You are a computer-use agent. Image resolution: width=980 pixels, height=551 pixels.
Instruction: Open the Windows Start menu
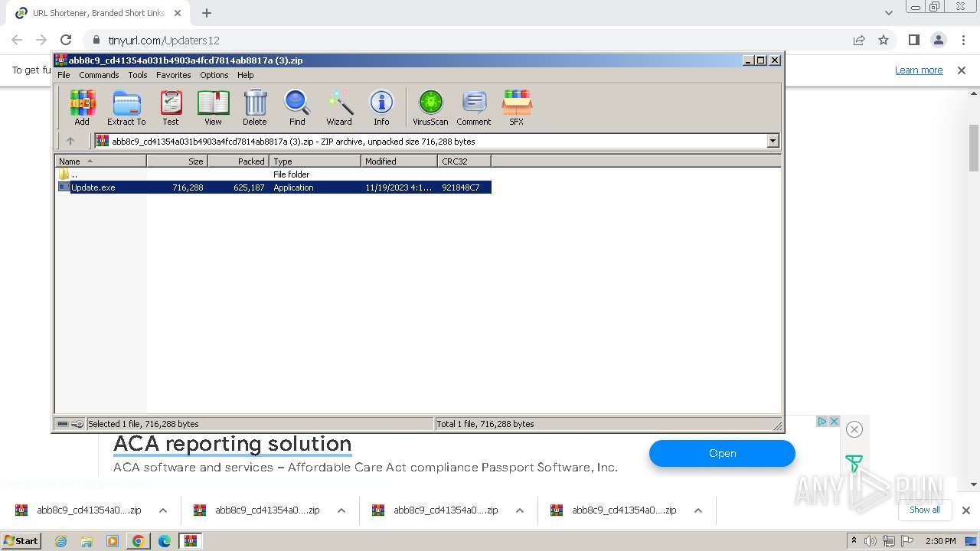point(21,540)
